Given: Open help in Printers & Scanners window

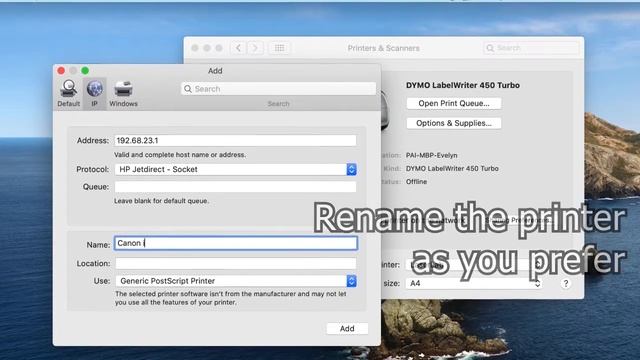Looking at the screenshot, I should [x=566, y=283].
